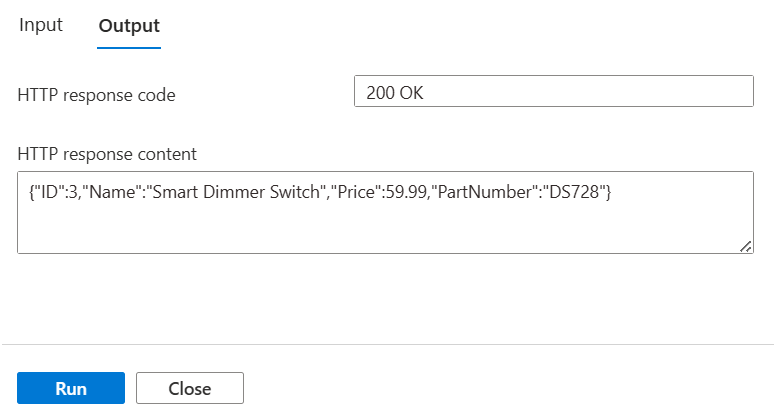The height and width of the screenshot is (413, 774).
Task: Focus the HTTP response code field
Action: point(553,92)
